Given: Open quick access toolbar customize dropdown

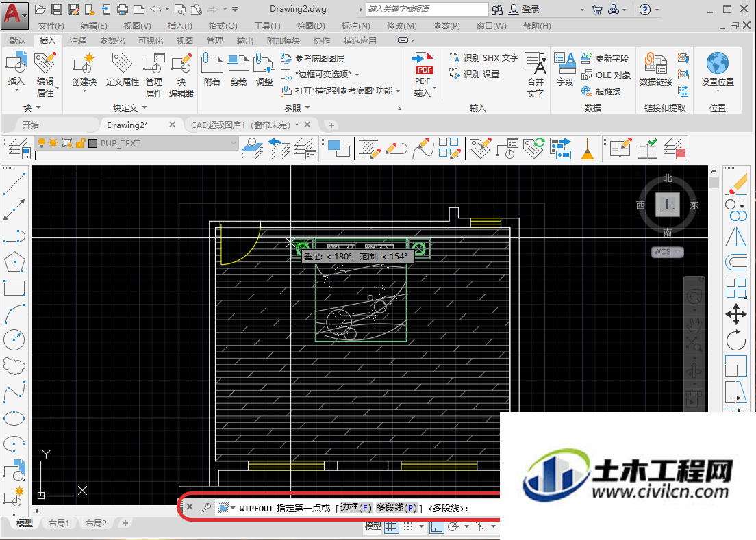Looking at the screenshot, I should (235, 9).
